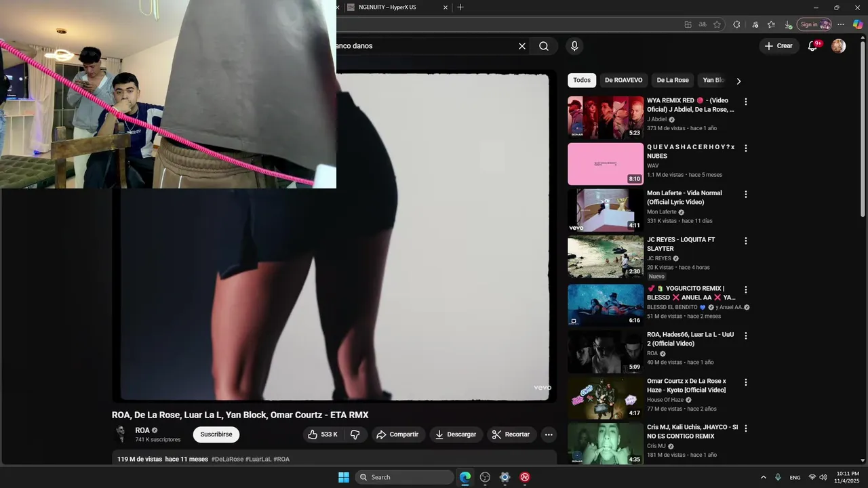Open Edge favorites list icon
Screen dimensions: 868x488
[771, 24]
